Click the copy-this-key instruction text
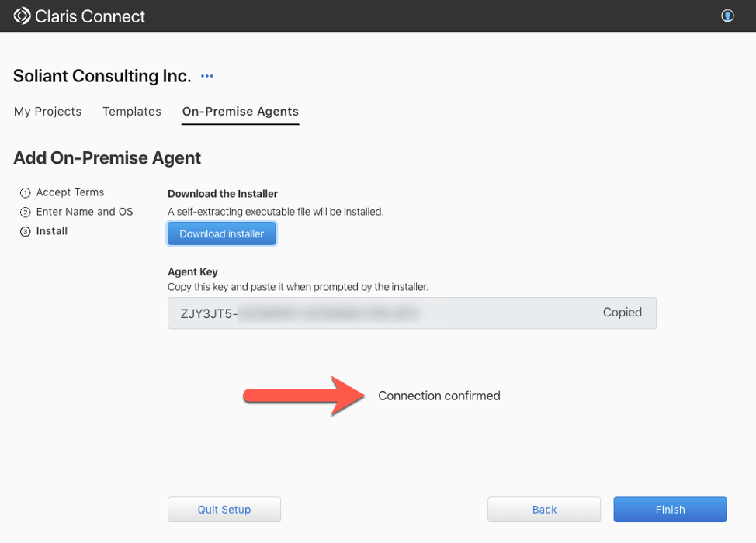Viewport: 756px width, 543px height. pyautogui.click(x=298, y=287)
